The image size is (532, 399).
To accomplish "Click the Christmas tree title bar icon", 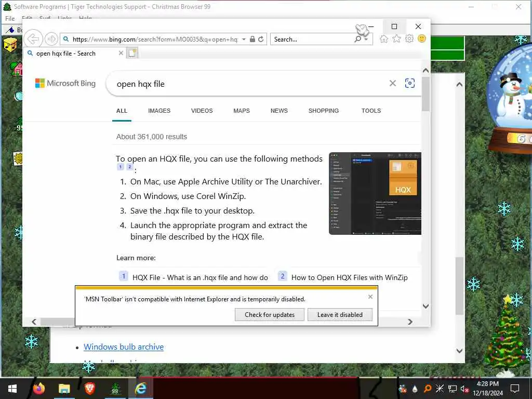I will pos(7,6).
